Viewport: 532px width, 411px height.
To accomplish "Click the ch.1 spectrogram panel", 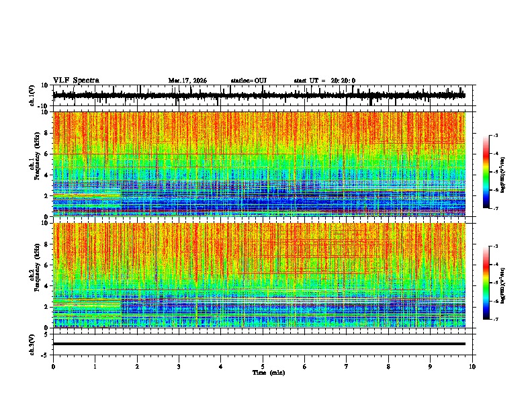I will pos(259,164).
